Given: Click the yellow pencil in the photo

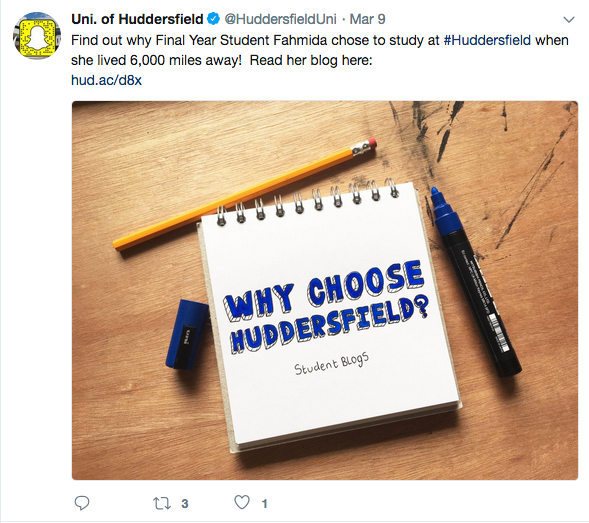Looking at the screenshot, I should pyautogui.click(x=244, y=195).
